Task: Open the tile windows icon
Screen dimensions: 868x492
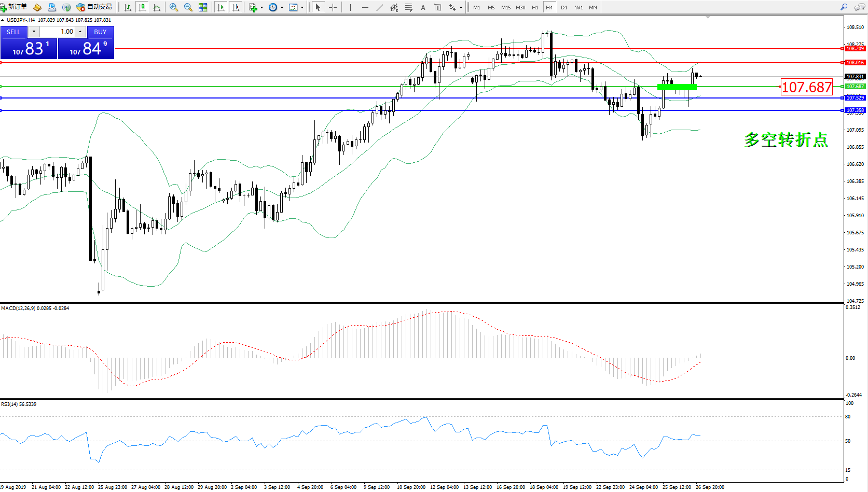Action: [203, 7]
